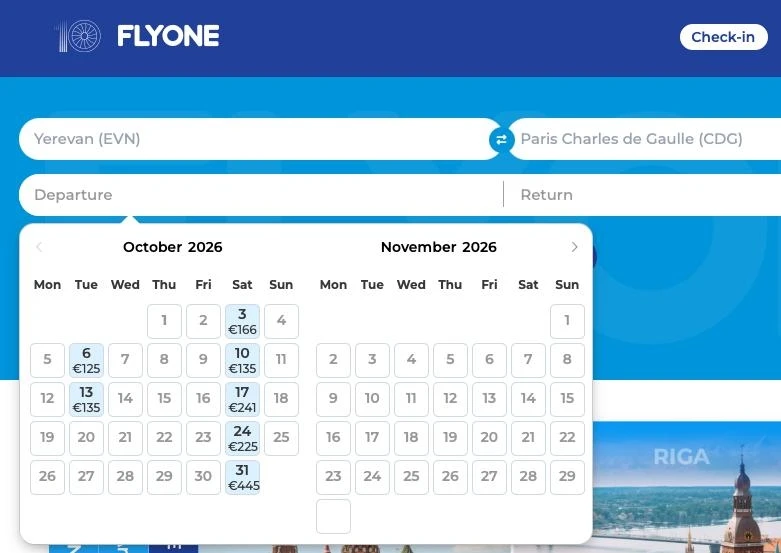Click the FLYONE logo
This screenshot has height=553, width=781.
click(x=137, y=36)
